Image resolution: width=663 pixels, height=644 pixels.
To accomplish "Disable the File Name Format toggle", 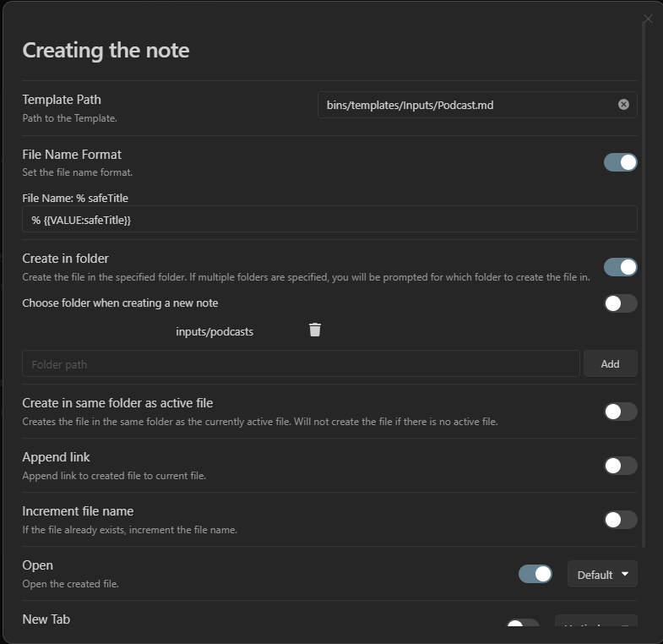I will 620,162.
